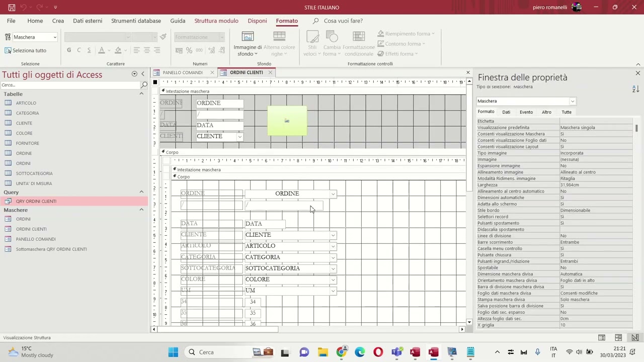Click the Larghezza value 31,984cm

(x=596, y=185)
